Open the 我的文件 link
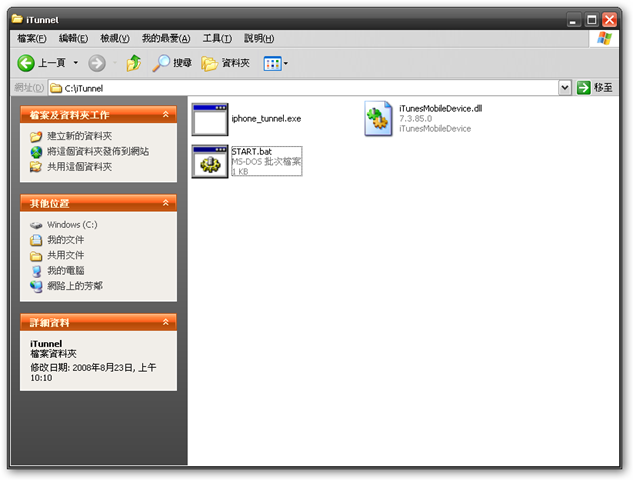633x480 pixels. point(66,240)
